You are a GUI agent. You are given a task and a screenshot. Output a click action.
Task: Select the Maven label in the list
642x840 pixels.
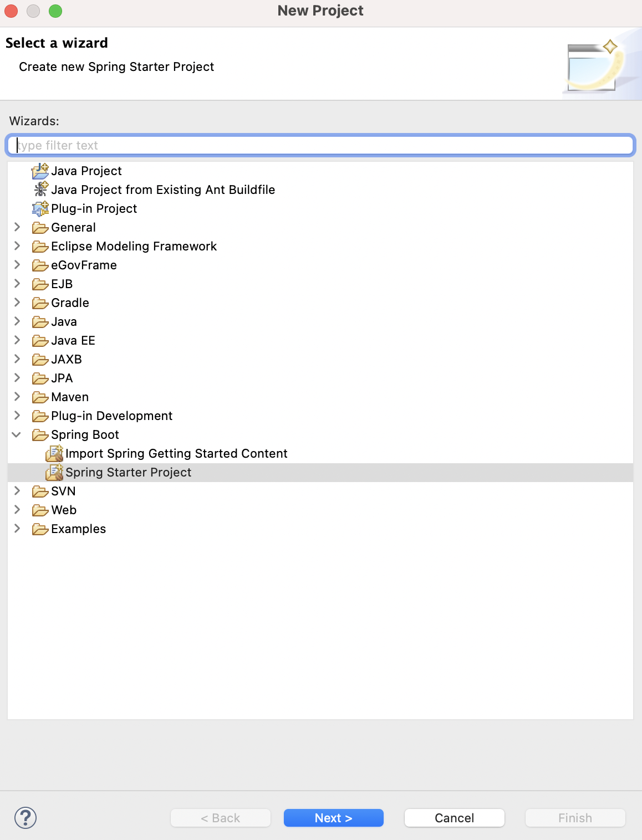coord(70,397)
